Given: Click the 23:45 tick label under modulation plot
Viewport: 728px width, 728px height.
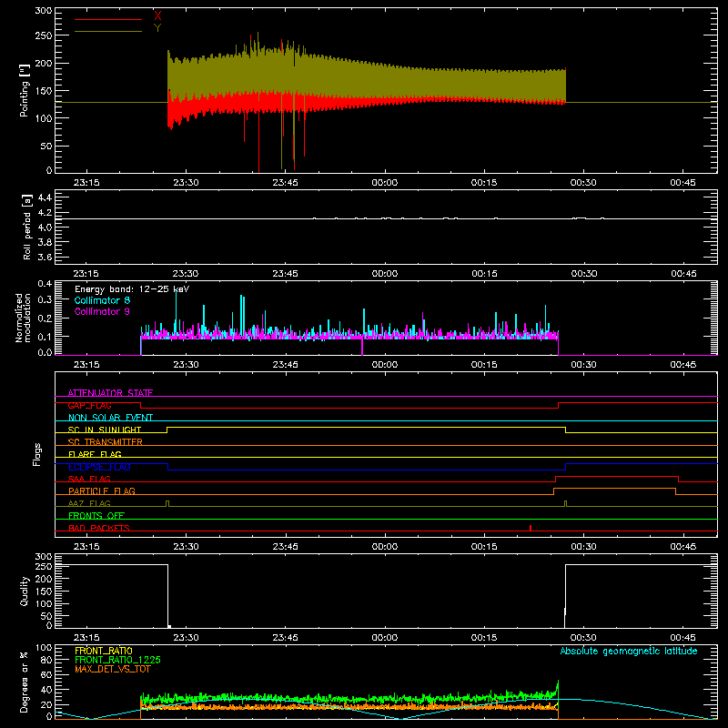Looking at the screenshot, I should point(285,365).
